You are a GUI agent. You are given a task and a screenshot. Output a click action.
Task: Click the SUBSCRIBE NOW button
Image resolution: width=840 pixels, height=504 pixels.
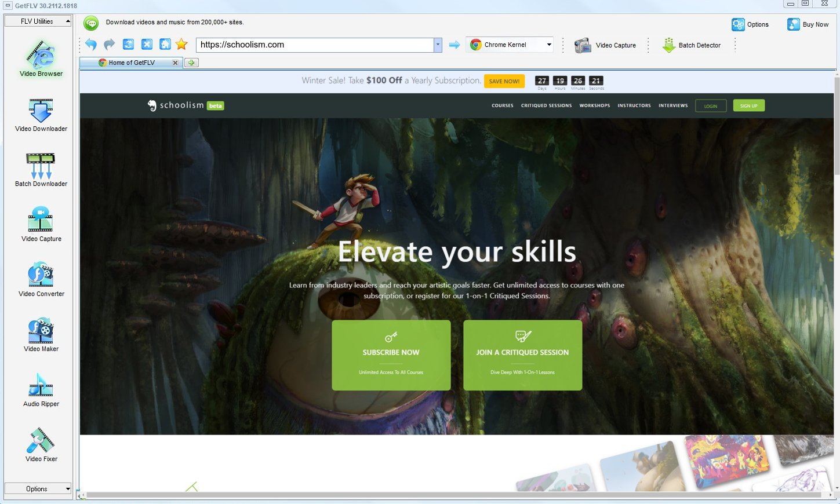tap(391, 355)
